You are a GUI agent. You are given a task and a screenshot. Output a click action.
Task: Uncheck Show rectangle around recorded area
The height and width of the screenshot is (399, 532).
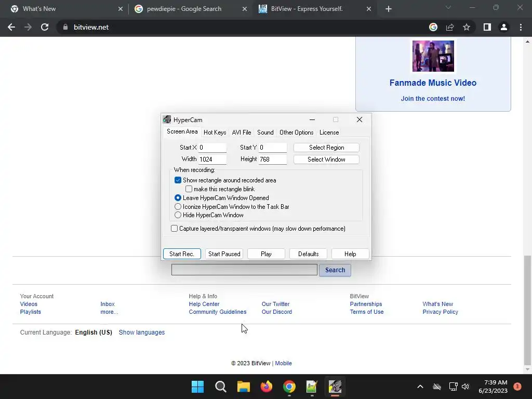pos(178,180)
